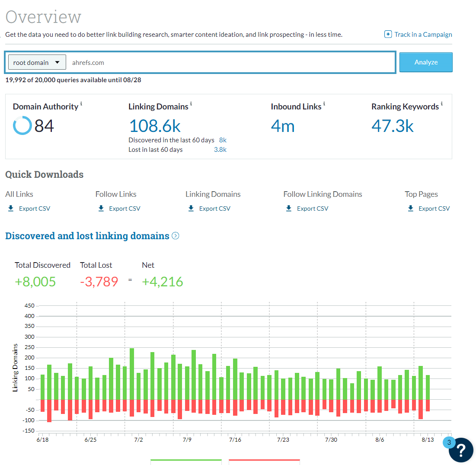Click the download icon under Follow Linking Domains
Viewport: 476px width, 465px height.
289,208
